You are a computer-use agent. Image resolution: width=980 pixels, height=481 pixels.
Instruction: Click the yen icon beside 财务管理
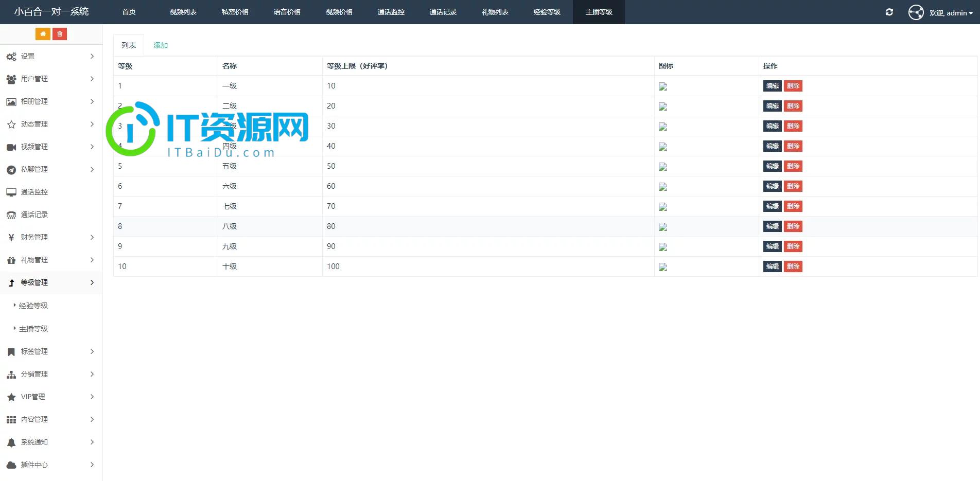tap(11, 238)
